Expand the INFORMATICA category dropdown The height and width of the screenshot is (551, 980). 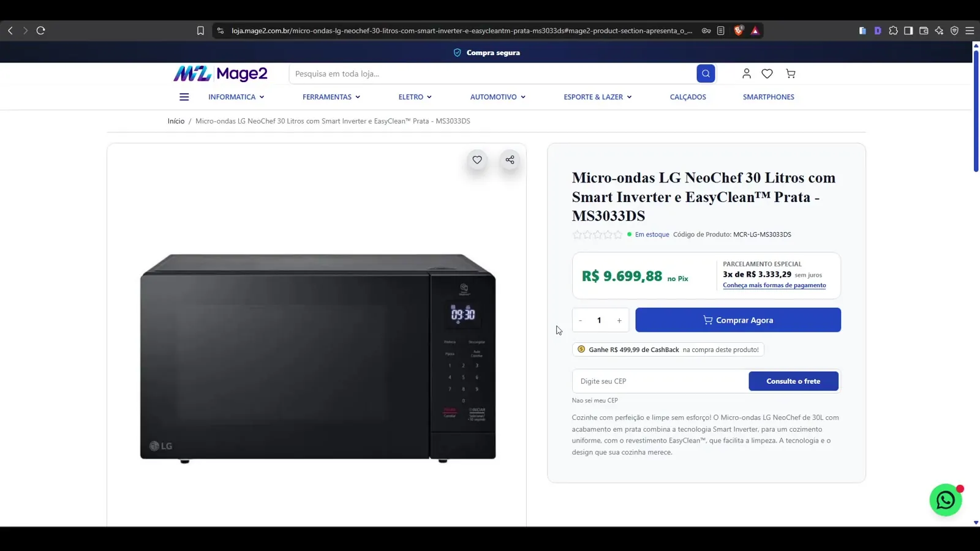pos(236,97)
